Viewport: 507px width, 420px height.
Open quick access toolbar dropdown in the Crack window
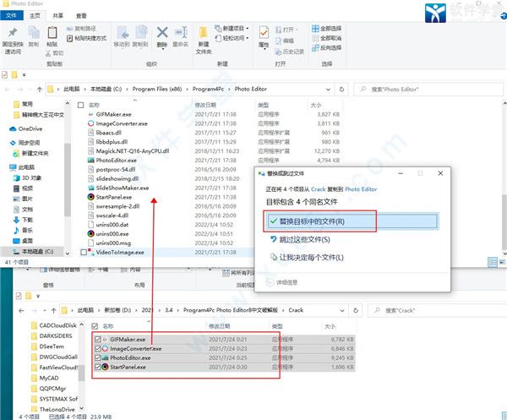pyautogui.click(x=38, y=296)
